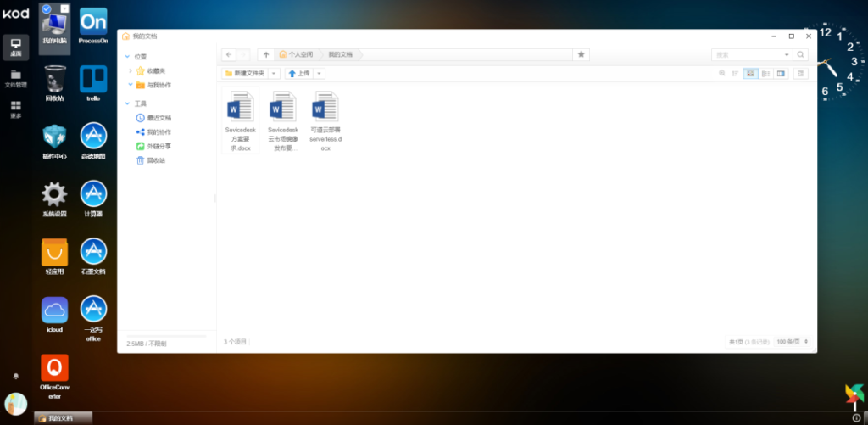This screenshot has height=425, width=868.
Task: Launch the 石墨文档 app icon
Action: [93, 257]
